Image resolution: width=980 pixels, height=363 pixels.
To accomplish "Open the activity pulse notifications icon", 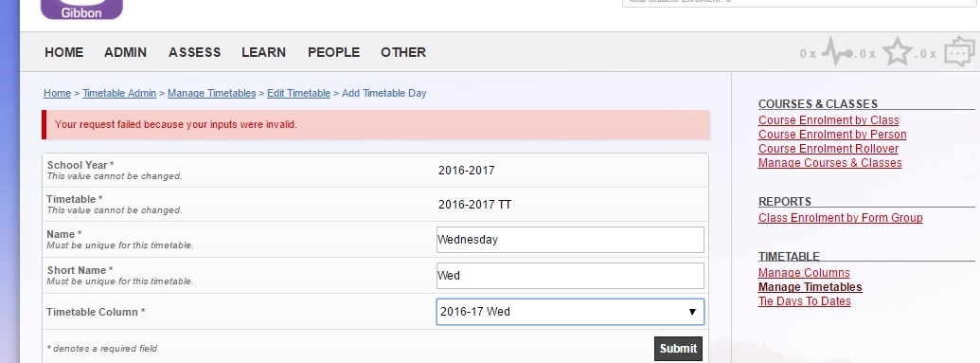I will pos(838,51).
